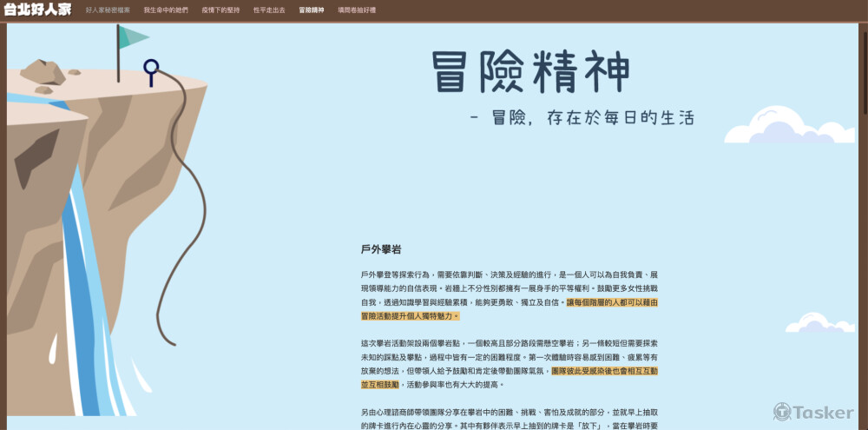
Task: Open the 好人家秘密檔案 menu item
Action: [x=108, y=10]
